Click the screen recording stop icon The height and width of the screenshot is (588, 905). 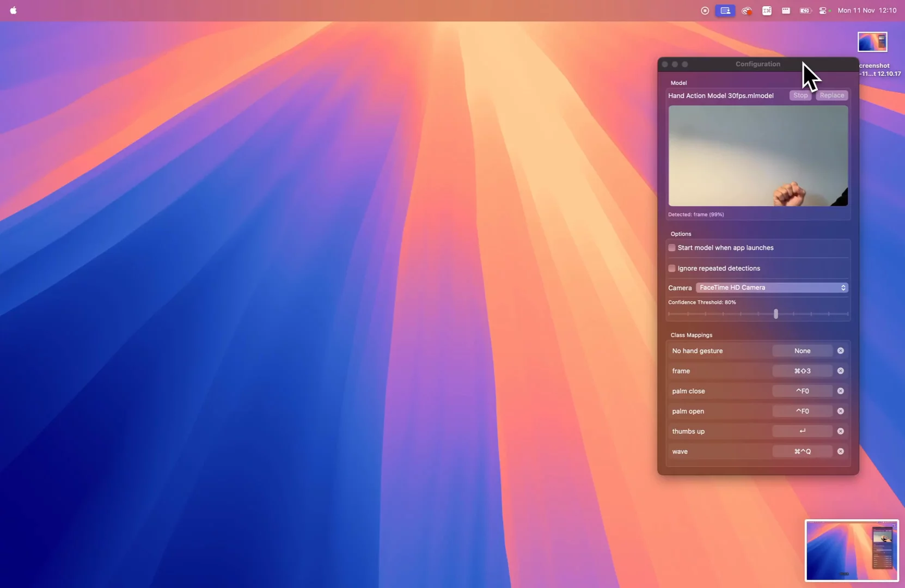click(x=704, y=10)
